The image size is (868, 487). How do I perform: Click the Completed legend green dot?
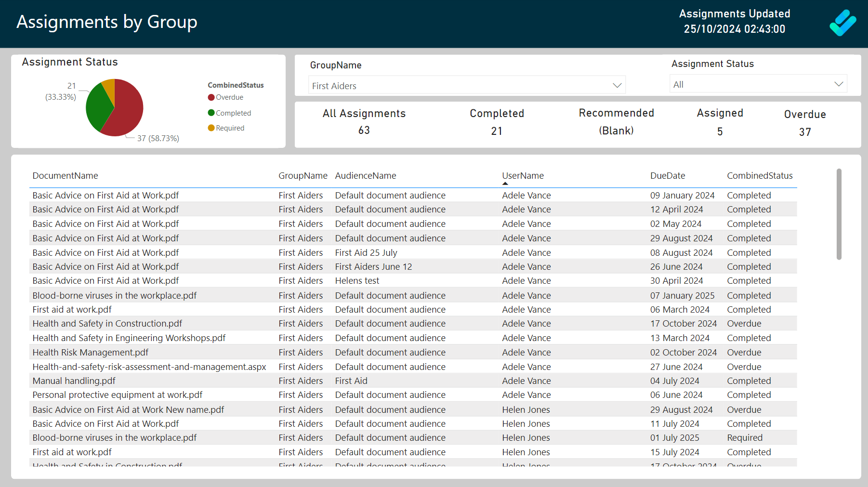tap(211, 113)
